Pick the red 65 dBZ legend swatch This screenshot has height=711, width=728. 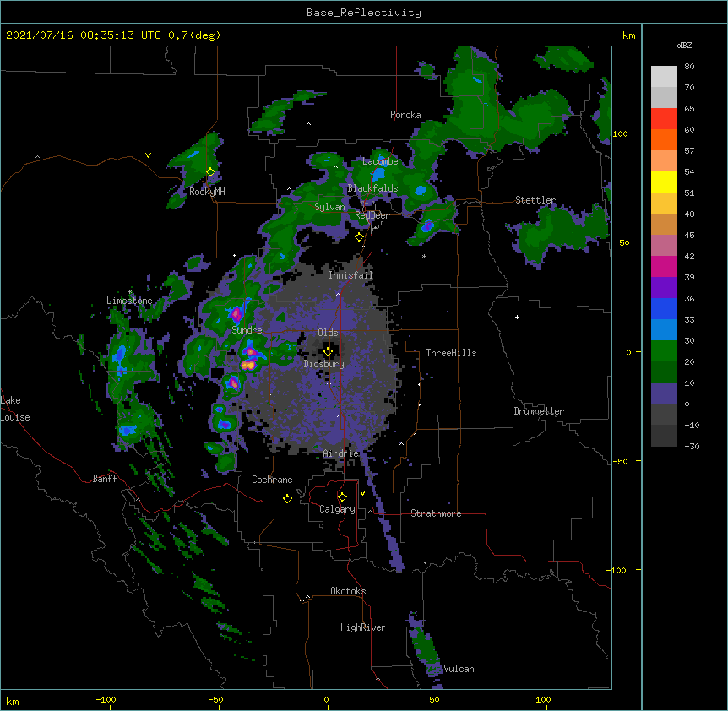click(x=664, y=119)
